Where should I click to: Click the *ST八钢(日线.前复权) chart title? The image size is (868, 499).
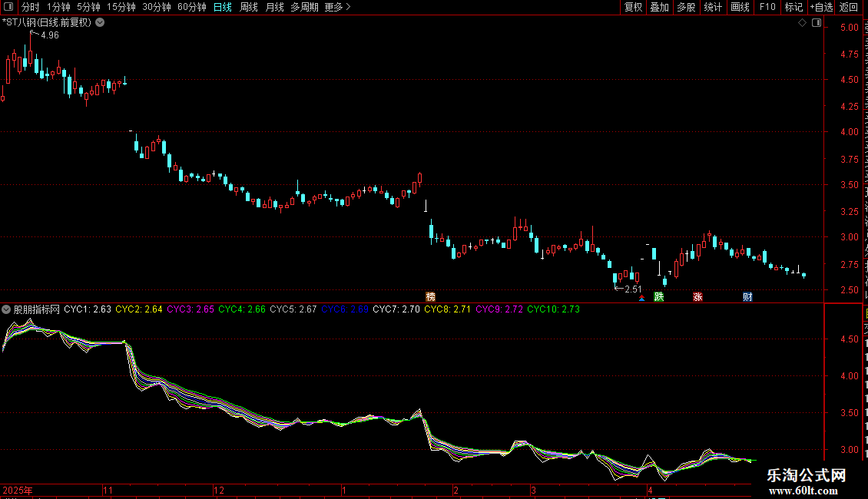point(47,23)
